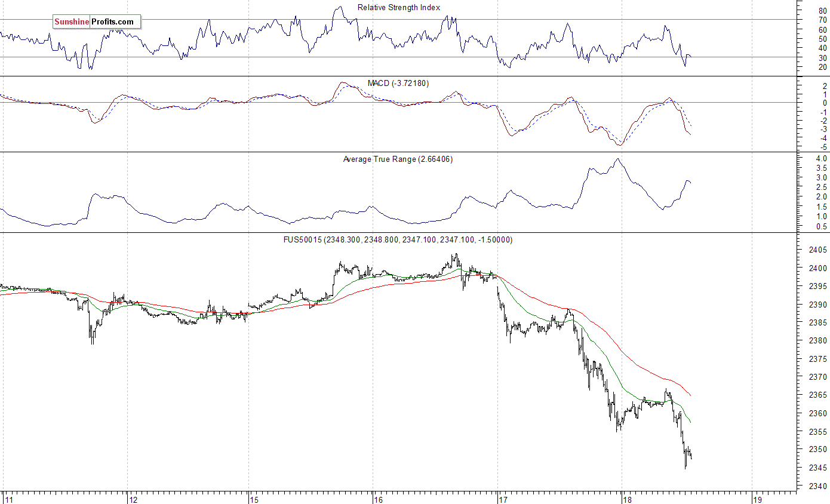This screenshot has height=504, width=830.
Task: Click the Average True Range (2.66406) label
Action: point(398,159)
